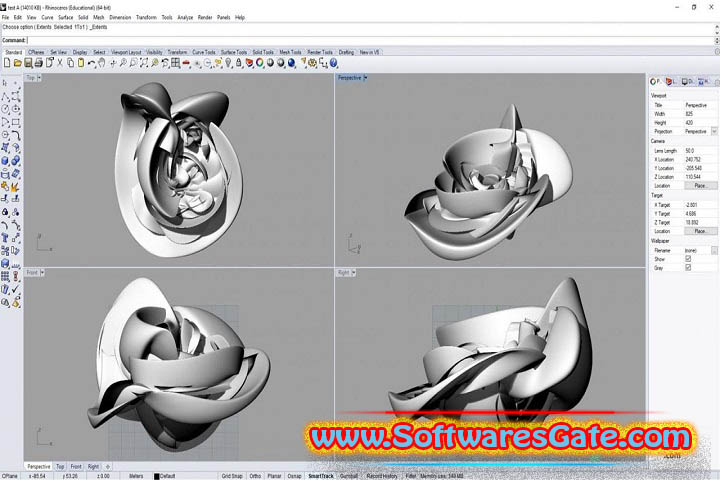Click the Undo arrow icon

[91, 63]
